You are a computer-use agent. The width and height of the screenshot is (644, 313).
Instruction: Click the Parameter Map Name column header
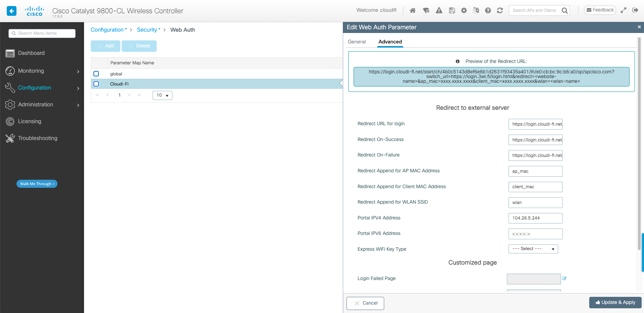pos(132,63)
